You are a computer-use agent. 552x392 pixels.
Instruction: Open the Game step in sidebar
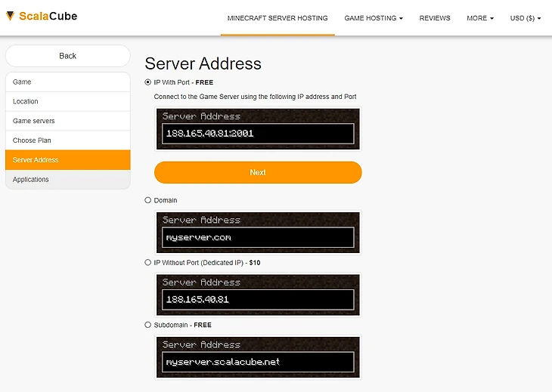pos(68,82)
